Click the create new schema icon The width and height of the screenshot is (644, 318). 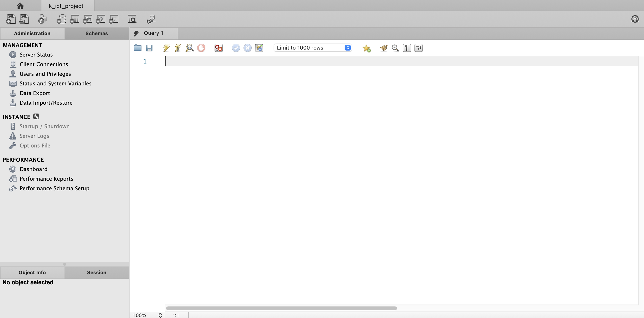(x=61, y=19)
